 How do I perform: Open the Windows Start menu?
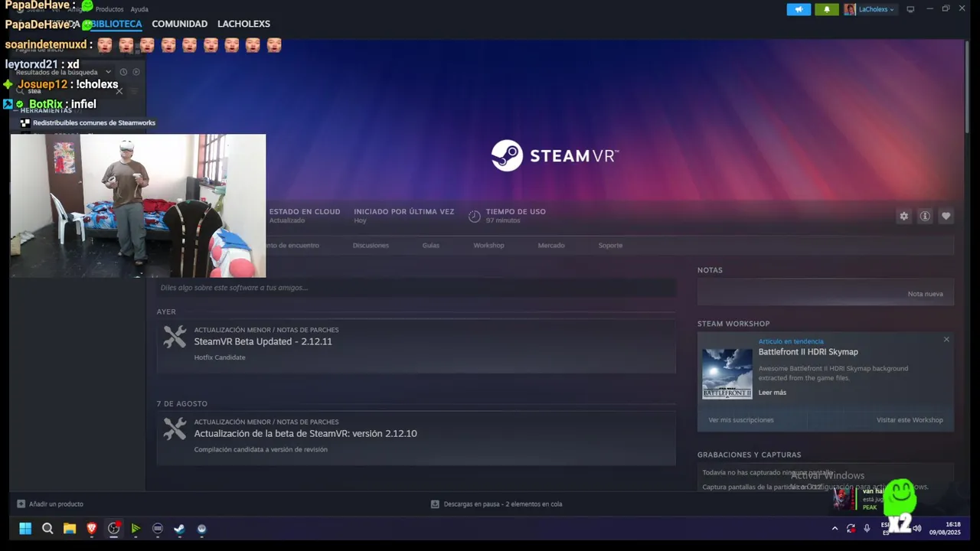point(25,528)
